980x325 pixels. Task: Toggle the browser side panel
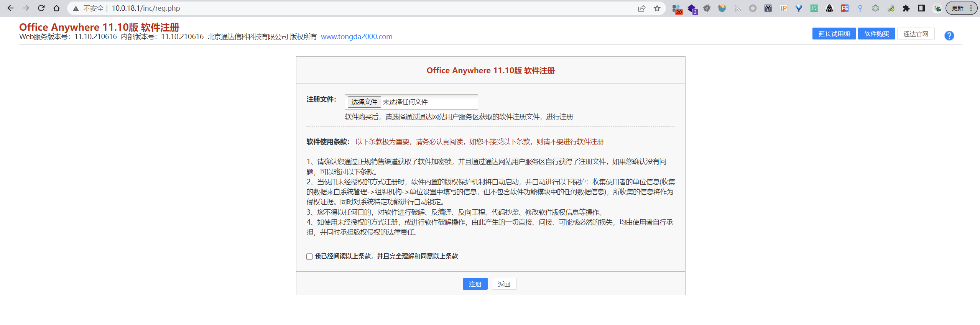pyautogui.click(x=921, y=8)
